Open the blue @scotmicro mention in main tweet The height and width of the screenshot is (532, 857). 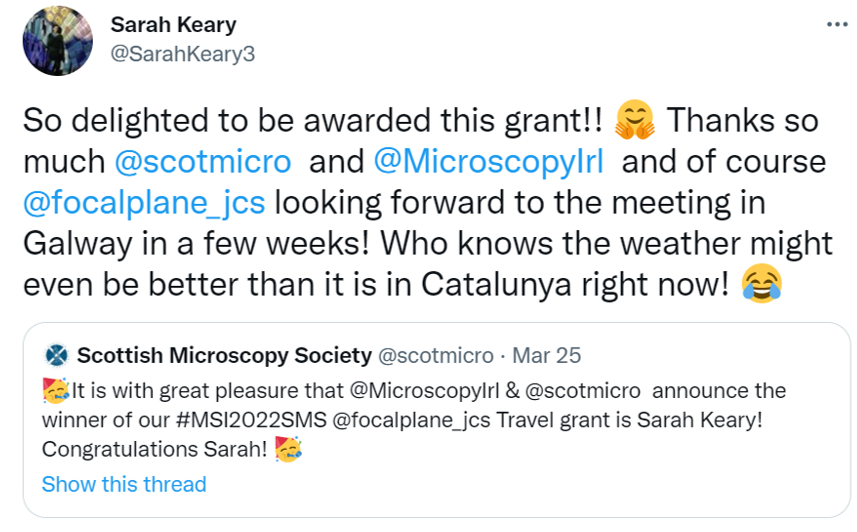(203, 162)
